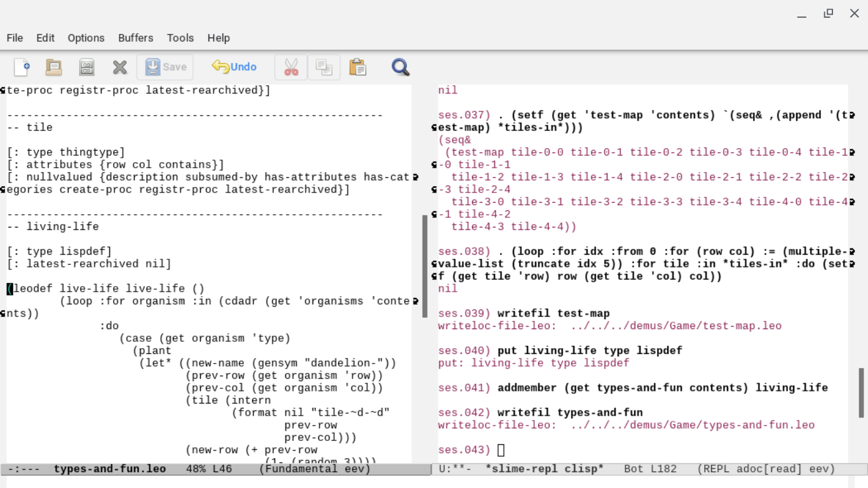Click the New File toolbar icon
This screenshot has width=868, height=488.
(x=22, y=67)
